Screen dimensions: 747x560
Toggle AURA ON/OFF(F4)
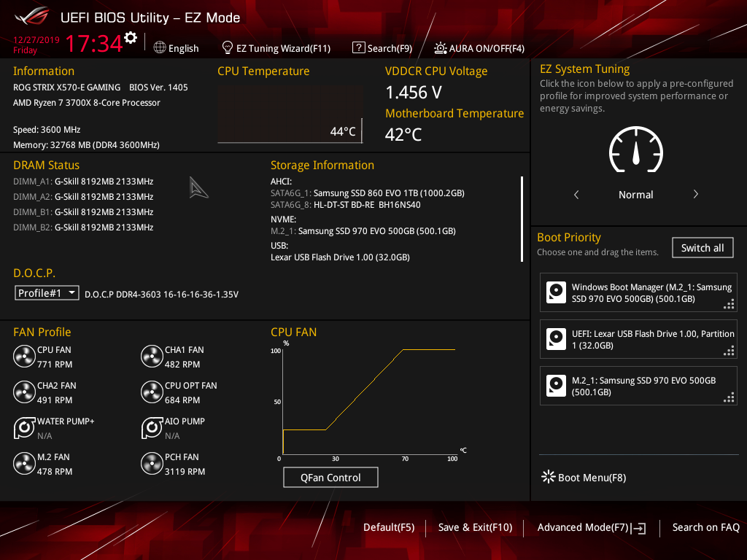point(487,48)
